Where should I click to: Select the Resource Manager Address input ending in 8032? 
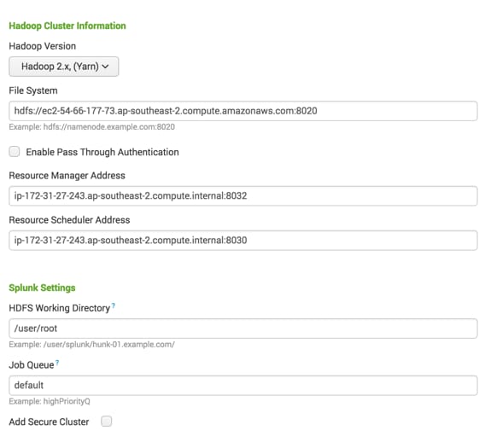[x=243, y=195]
